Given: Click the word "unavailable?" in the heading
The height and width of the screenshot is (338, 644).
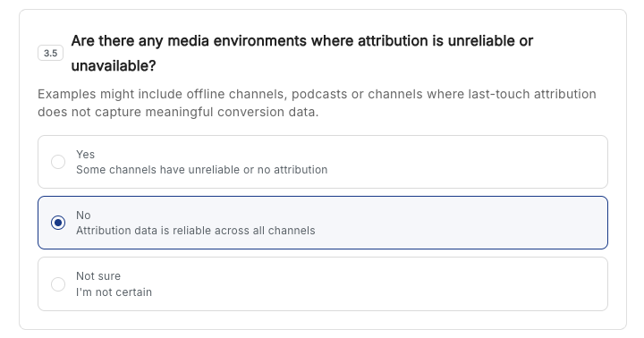Looking at the screenshot, I should (x=114, y=65).
